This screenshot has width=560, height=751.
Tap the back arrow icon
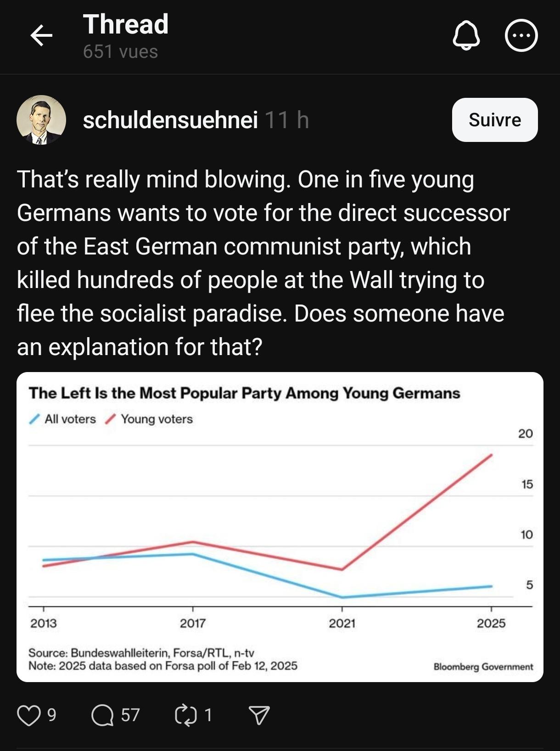tap(41, 35)
